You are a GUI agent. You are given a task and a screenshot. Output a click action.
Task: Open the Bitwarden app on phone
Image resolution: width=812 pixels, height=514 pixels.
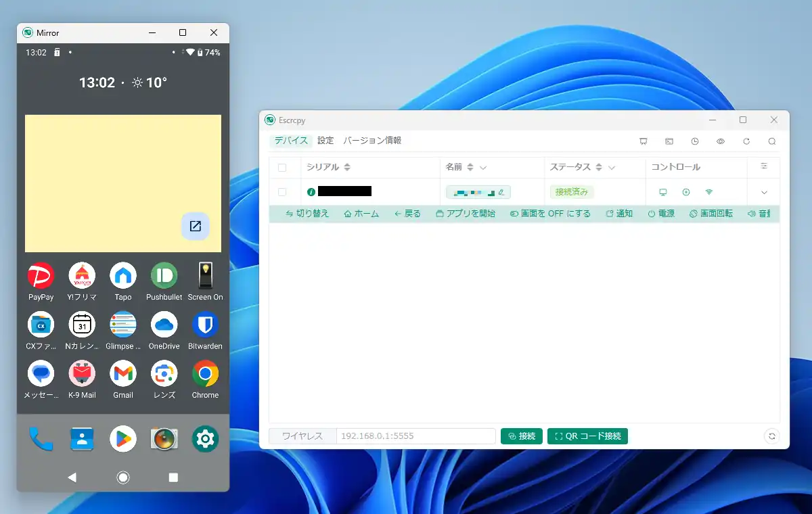point(205,325)
